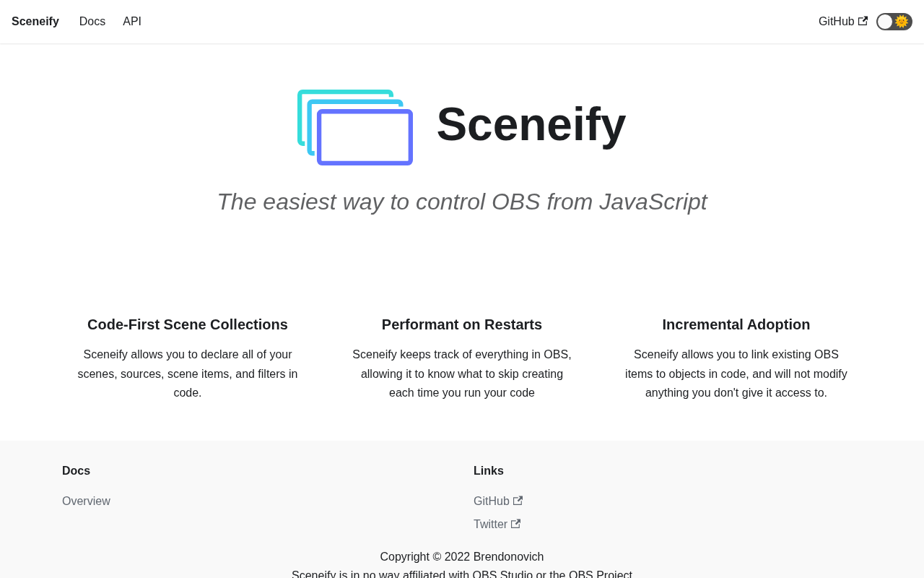Click external-link icon next to footer GitHub

(518, 501)
